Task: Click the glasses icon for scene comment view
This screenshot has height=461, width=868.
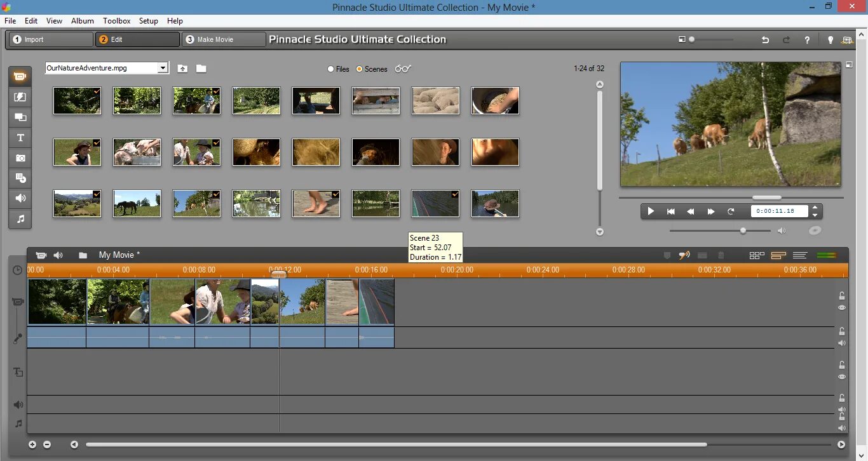Action: tap(403, 69)
